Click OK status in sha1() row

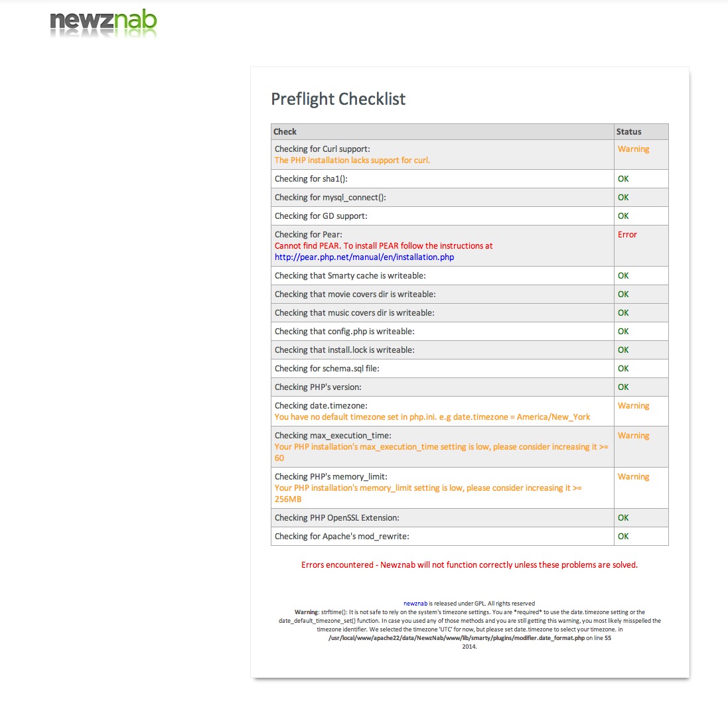click(x=623, y=178)
